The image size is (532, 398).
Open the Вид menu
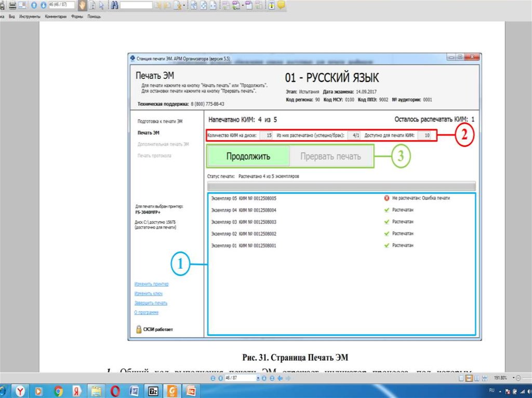pyautogui.click(x=12, y=17)
